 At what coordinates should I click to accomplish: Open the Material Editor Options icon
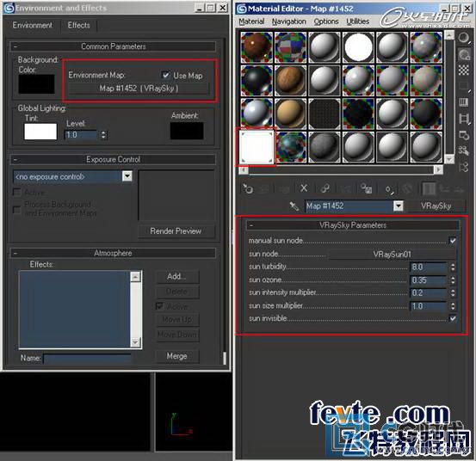point(464,135)
